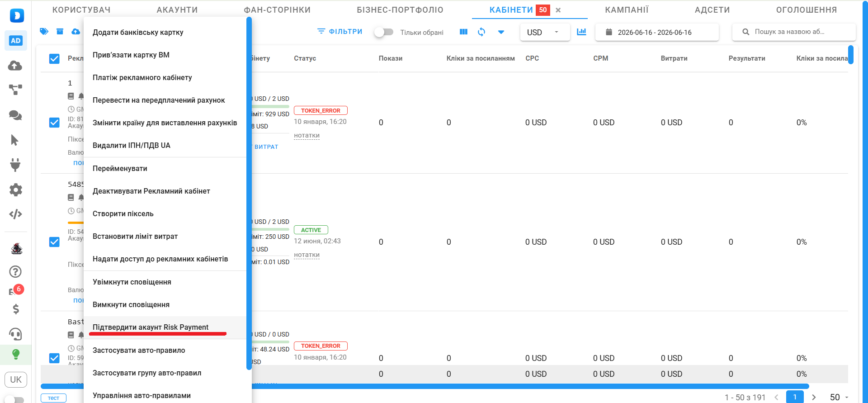Open the flow diagram sidebar icon
The image size is (868, 403).
coord(15,90)
